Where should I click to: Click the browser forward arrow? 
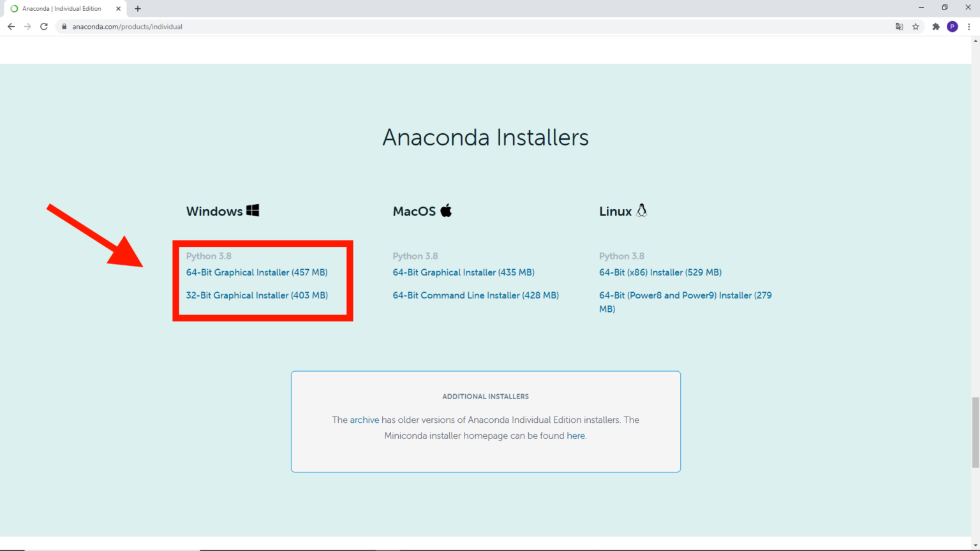pyautogui.click(x=27, y=27)
